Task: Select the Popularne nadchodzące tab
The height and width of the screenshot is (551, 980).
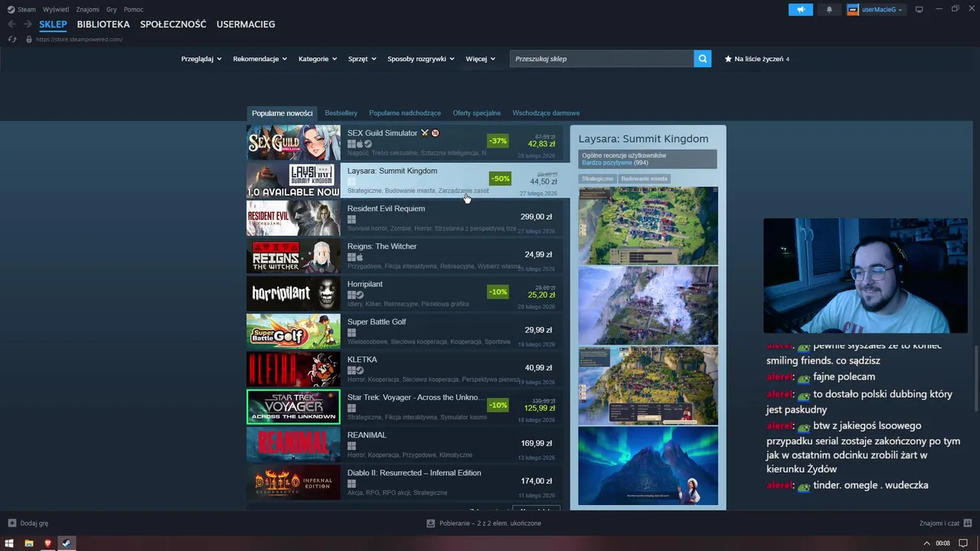Action: coord(405,113)
